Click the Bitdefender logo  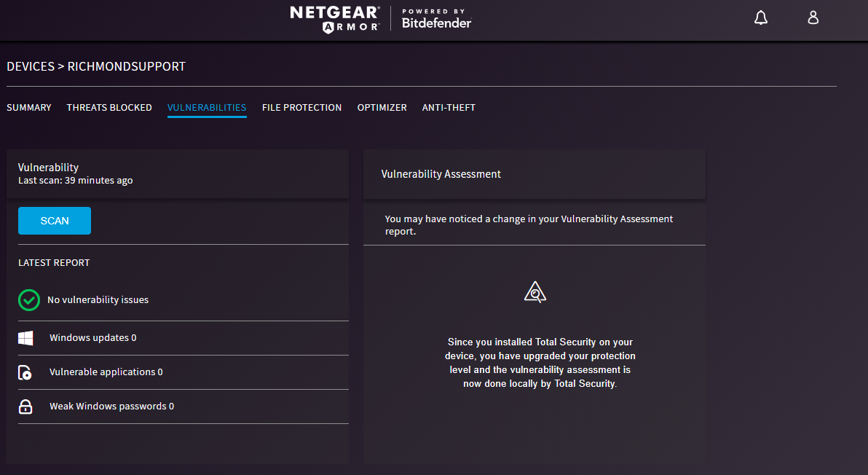click(435, 20)
